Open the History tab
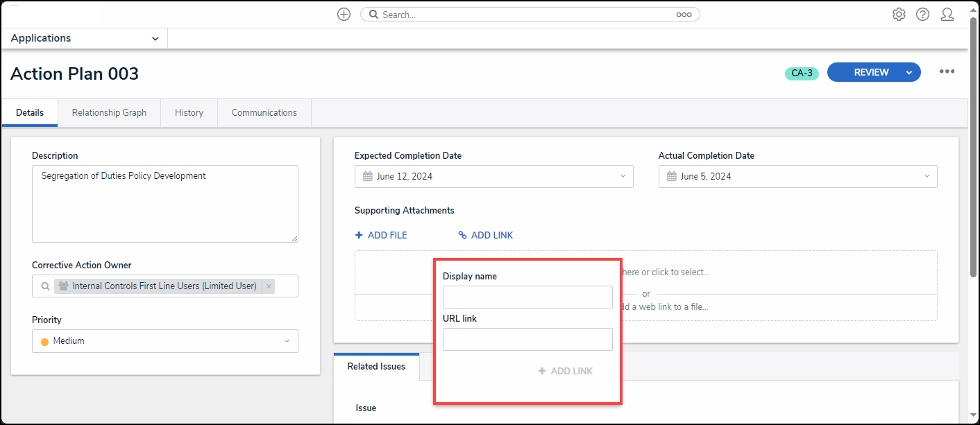The height and width of the screenshot is (425, 980). 189,113
